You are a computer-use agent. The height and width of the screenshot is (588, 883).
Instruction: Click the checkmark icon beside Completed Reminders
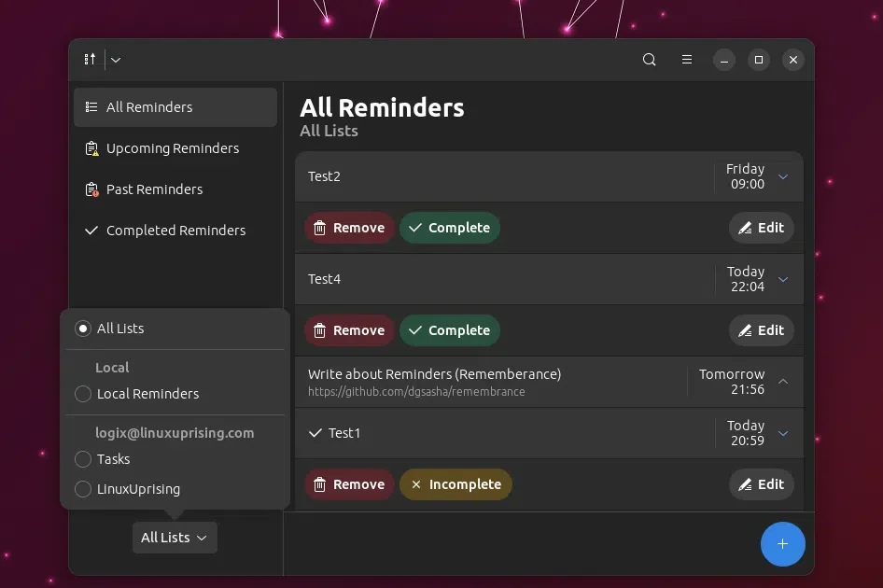click(x=91, y=230)
